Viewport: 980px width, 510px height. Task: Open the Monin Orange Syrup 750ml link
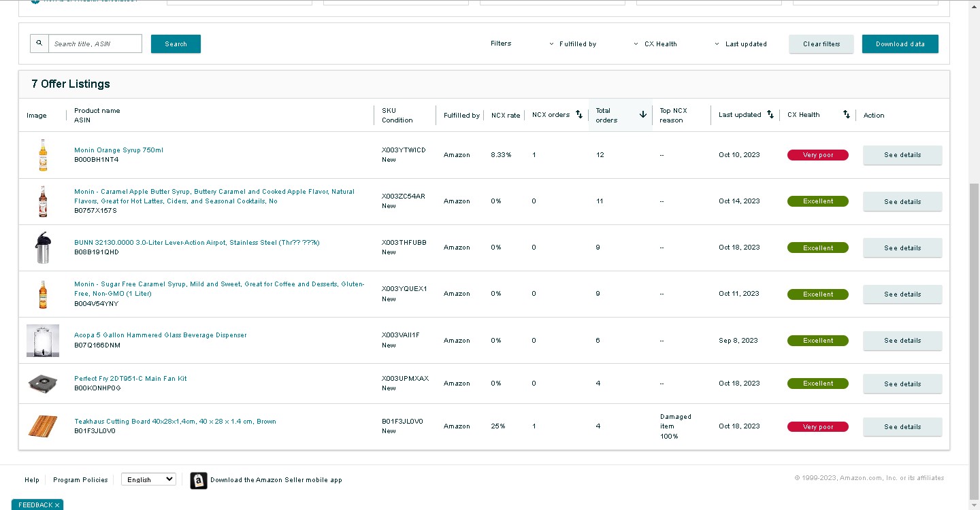118,150
